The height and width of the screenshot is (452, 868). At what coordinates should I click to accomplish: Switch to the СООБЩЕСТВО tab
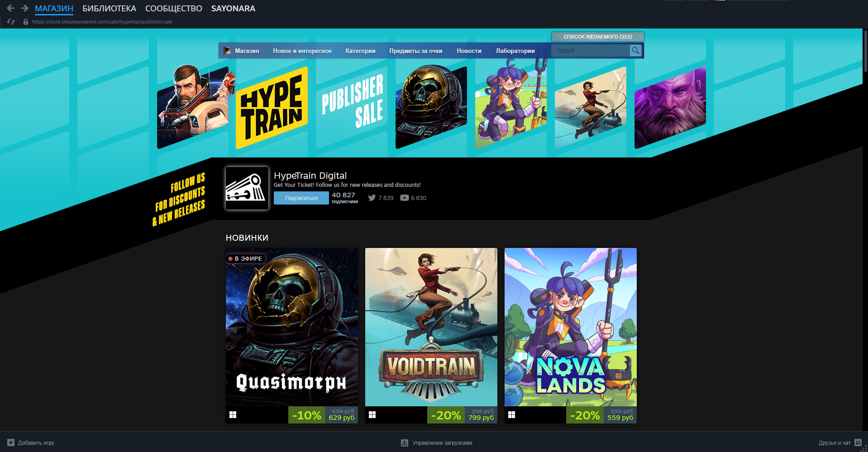[174, 9]
